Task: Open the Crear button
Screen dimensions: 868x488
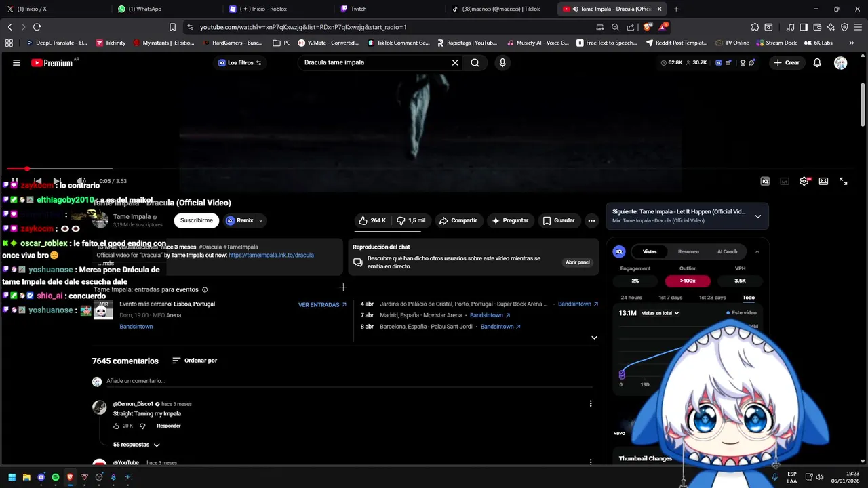Action: [787, 62]
